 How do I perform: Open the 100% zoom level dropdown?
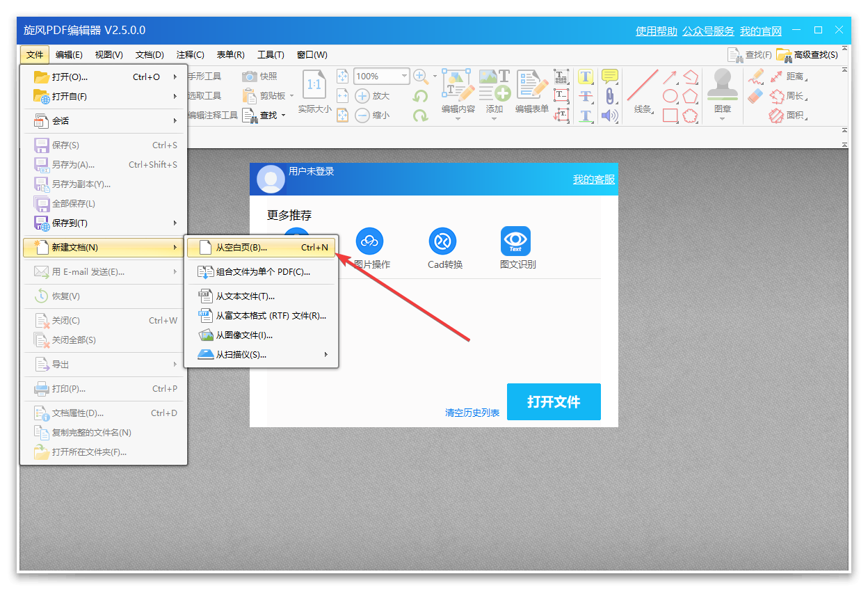(x=404, y=77)
